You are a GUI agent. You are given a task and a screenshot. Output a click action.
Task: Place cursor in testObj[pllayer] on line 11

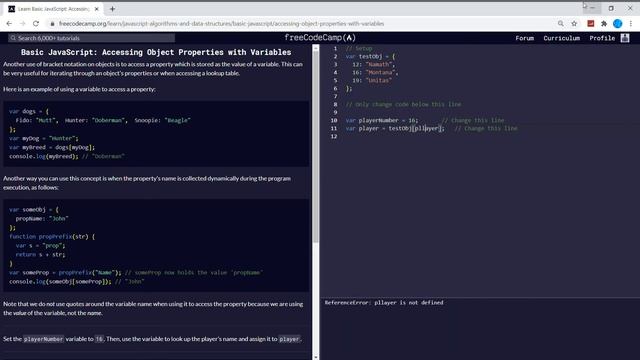point(416,129)
